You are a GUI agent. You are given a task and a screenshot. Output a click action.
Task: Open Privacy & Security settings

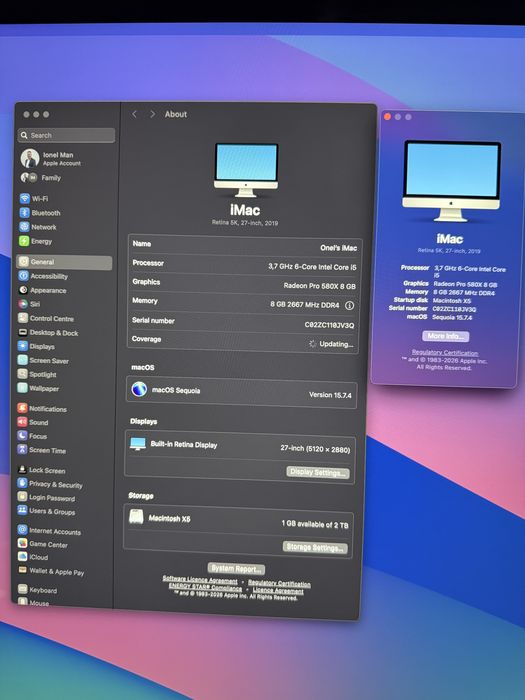pyautogui.click(x=50, y=484)
